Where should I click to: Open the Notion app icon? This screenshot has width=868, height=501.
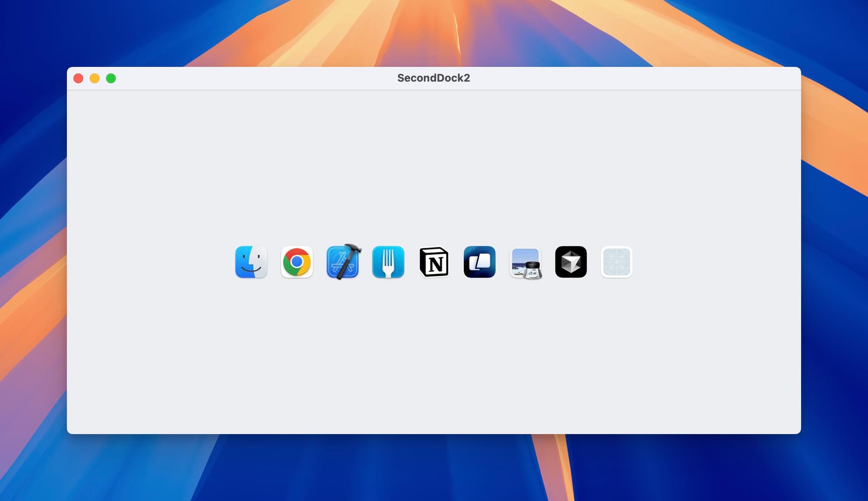(434, 262)
